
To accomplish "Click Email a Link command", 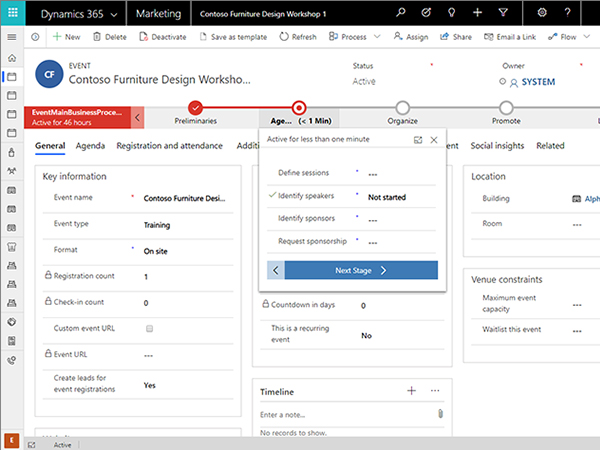I will [510, 37].
